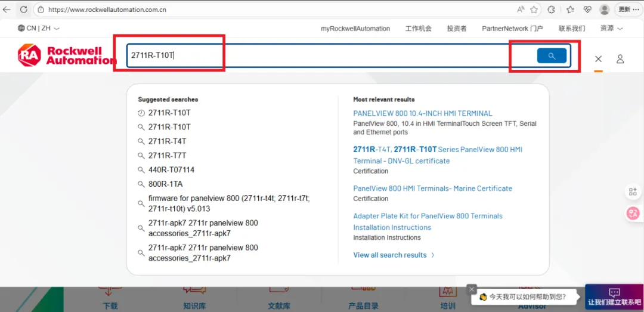Screen dimensions: 644x312
Task: Reload the page with refresh icon
Action: click(24, 9)
